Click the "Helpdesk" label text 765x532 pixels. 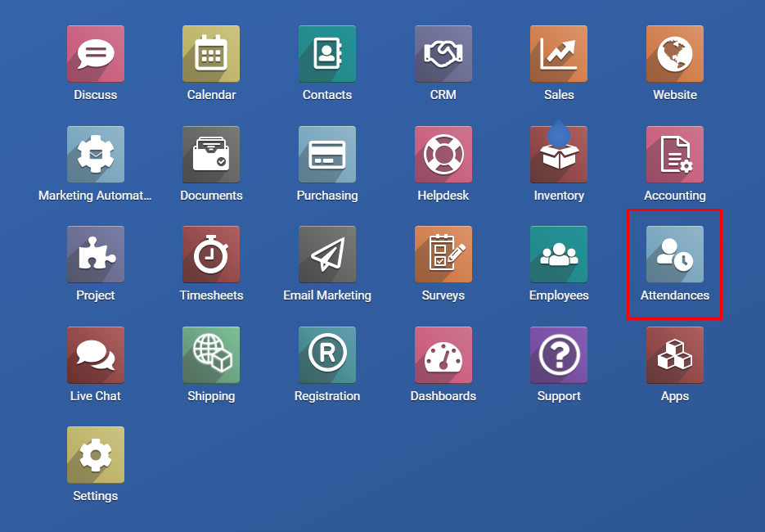pos(443,196)
